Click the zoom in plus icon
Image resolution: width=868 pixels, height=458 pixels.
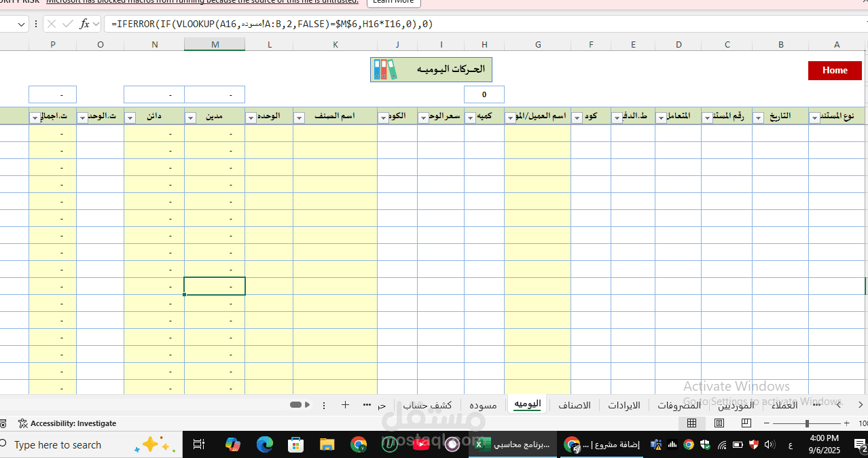(x=846, y=423)
